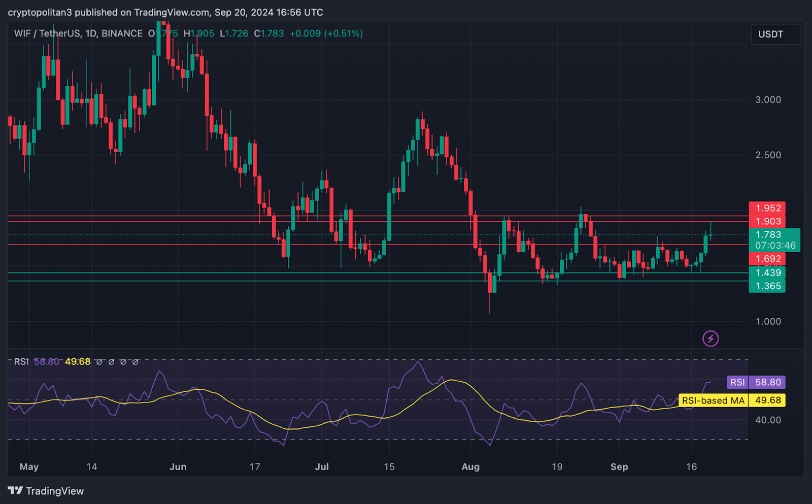Open the USDT currency selector

pyautogui.click(x=776, y=34)
